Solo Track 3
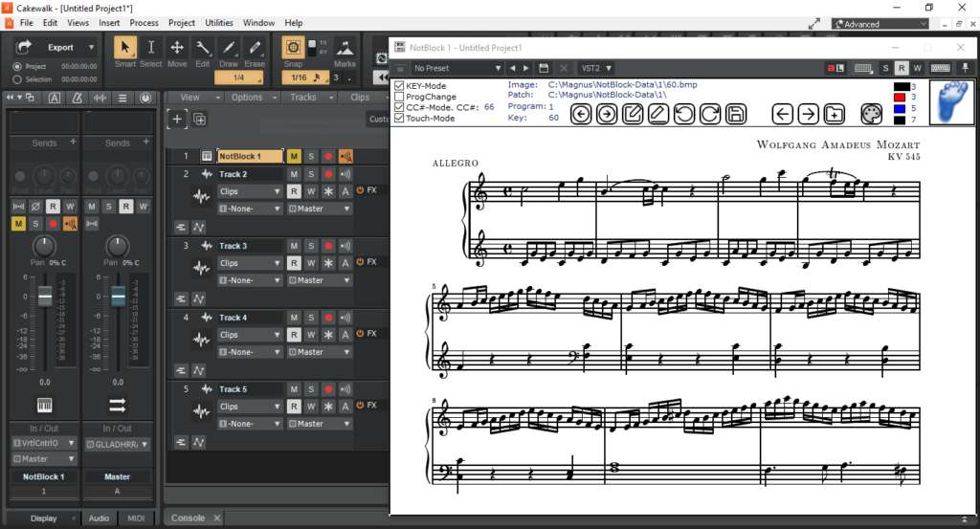The image size is (980, 529). coord(311,246)
